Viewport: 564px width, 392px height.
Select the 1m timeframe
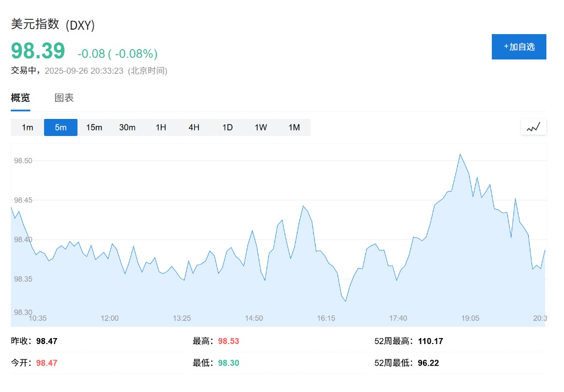(28, 127)
